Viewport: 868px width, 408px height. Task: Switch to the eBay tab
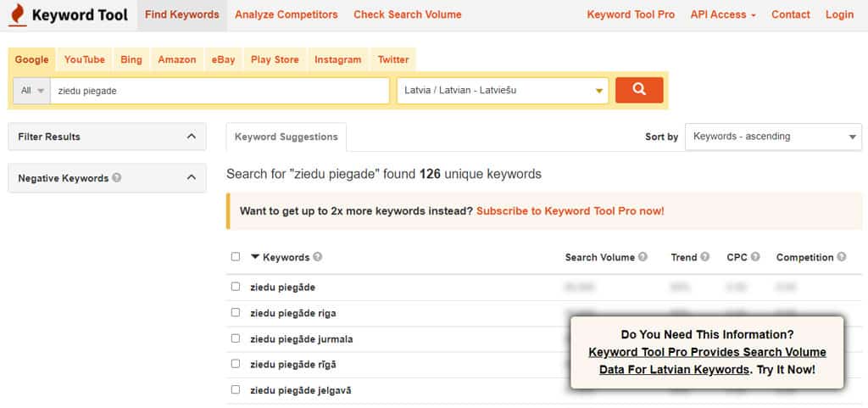pyautogui.click(x=223, y=59)
